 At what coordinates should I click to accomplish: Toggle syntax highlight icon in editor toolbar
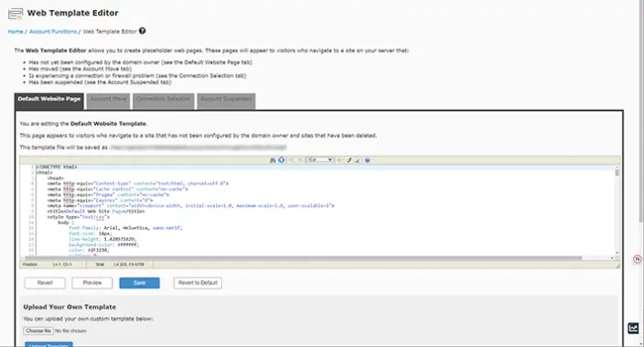click(x=349, y=160)
